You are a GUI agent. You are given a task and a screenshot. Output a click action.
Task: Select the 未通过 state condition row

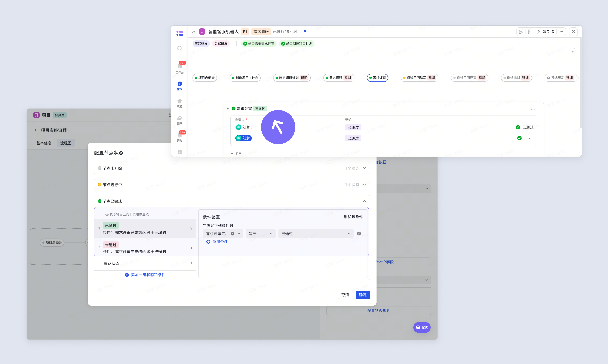(x=145, y=248)
